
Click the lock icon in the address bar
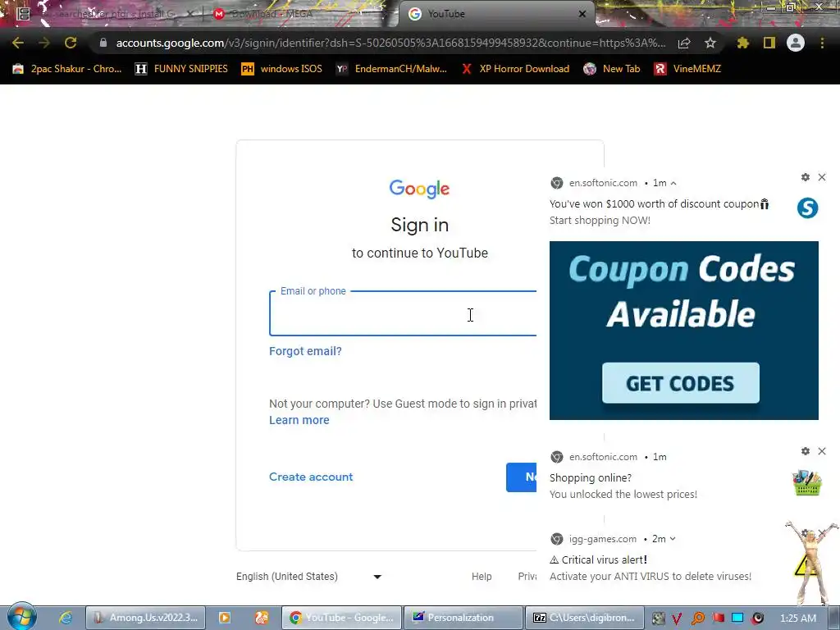click(103, 43)
